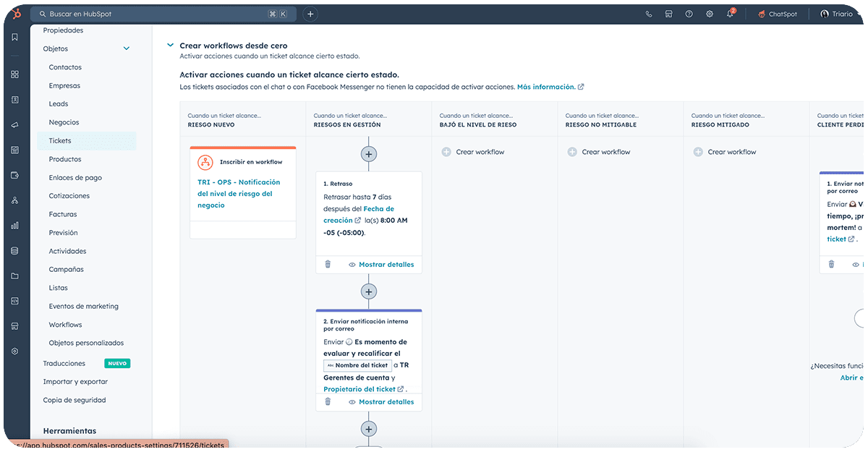Open Traducciones marked NUEVO
This screenshot has width=868, height=452.
64,364
